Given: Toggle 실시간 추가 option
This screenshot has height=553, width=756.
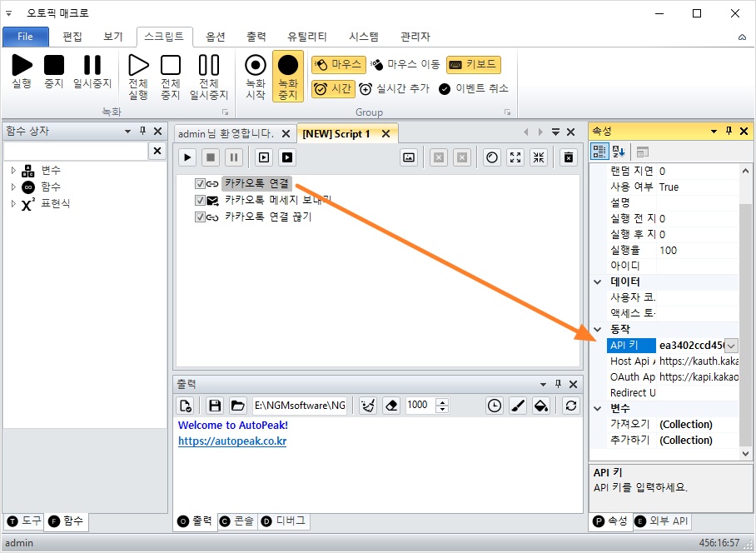Looking at the screenshot, I should 395,89.
